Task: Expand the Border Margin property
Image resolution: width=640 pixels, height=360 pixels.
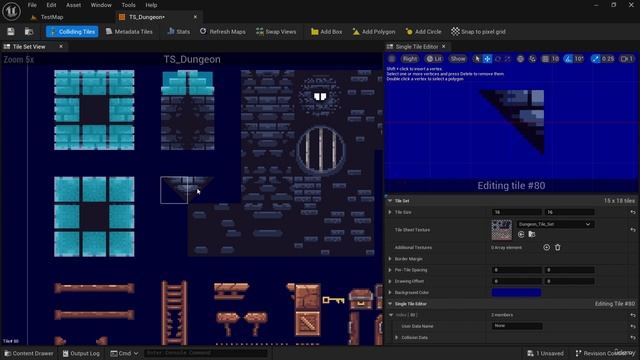Action: pos(390,259)
